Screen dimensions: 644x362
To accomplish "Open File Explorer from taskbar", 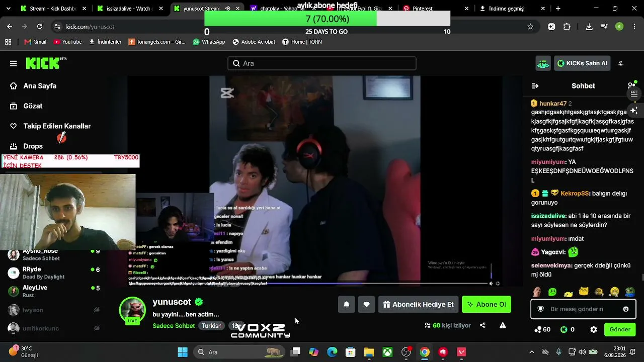I will [x=369, y=352].
